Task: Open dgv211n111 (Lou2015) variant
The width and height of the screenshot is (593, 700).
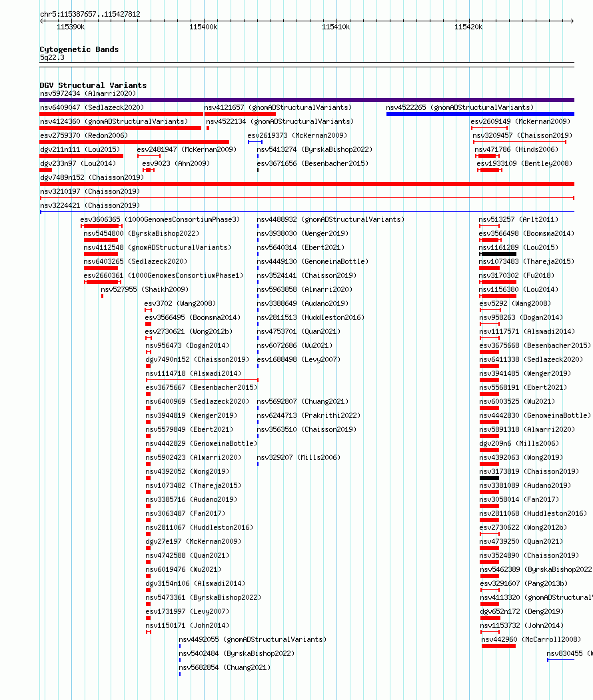Action: pyautogui.click(x=80, y=149)
